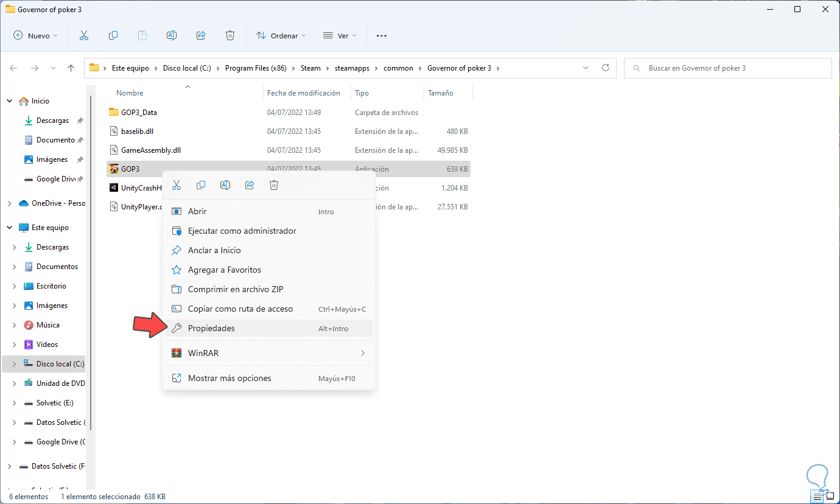
Task: Expand the WinRAR submenu arrow
Action: coord(363,353)
